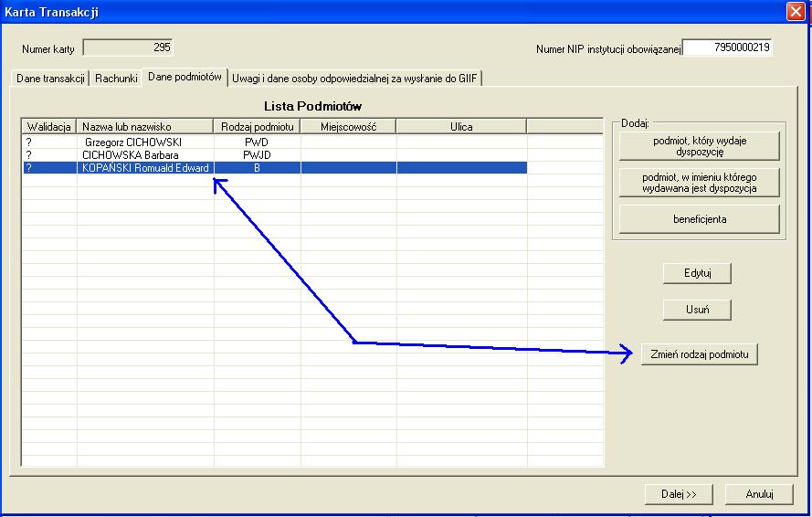Click the Edytuj button
Image resolution: width=812 pixels, height=517 pixels.
[x=697, y=273]
